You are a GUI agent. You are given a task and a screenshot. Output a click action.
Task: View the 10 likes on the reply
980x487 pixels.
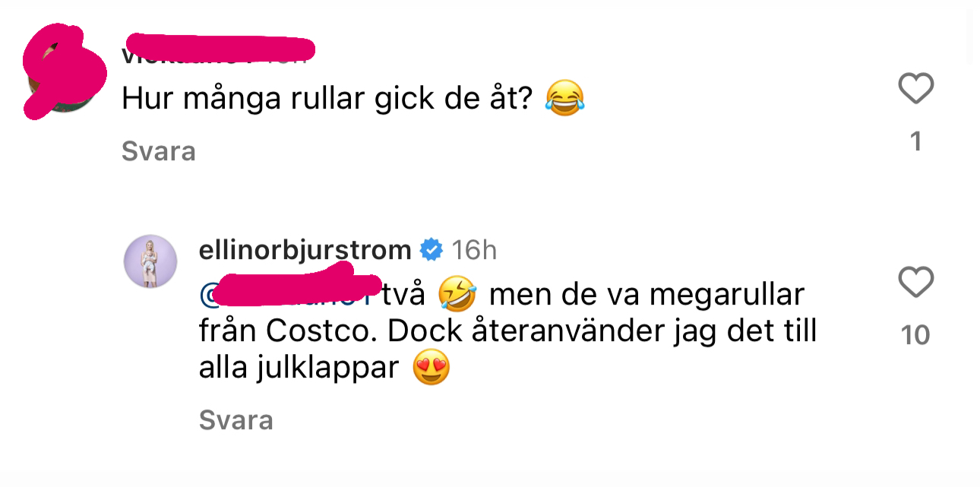(915, 335)
